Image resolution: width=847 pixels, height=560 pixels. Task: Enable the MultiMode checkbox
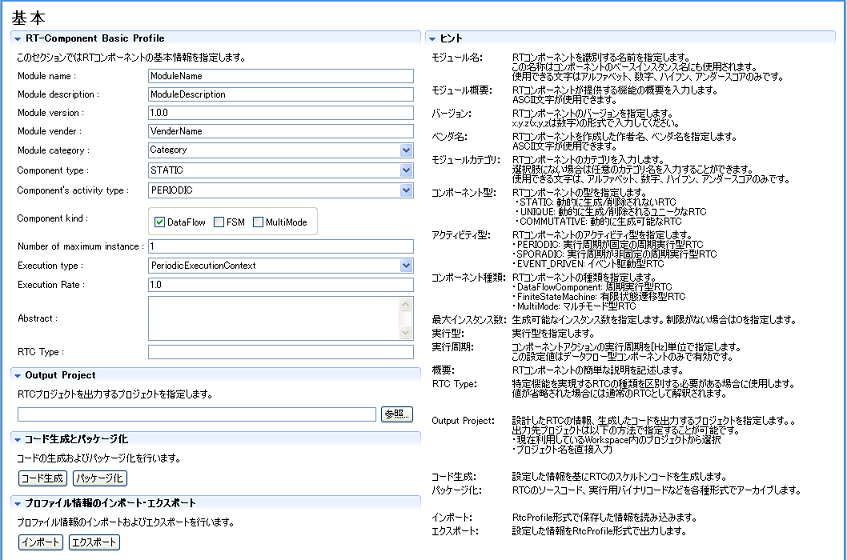(258, 222)
